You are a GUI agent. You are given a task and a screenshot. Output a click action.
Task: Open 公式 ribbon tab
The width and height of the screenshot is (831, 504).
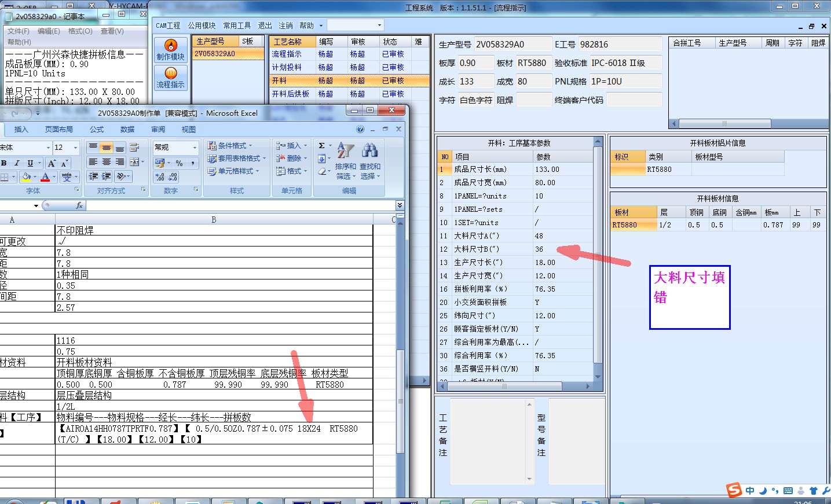pyautogui.click(x=97, y=130)
